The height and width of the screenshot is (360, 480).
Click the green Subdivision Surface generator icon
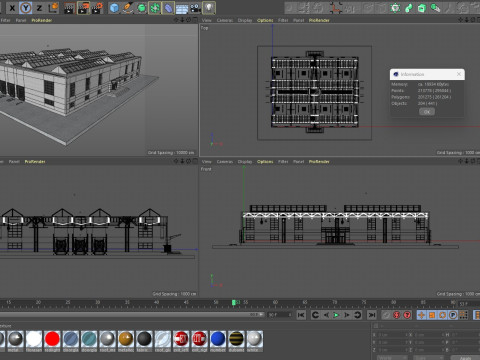coord(141,8)
